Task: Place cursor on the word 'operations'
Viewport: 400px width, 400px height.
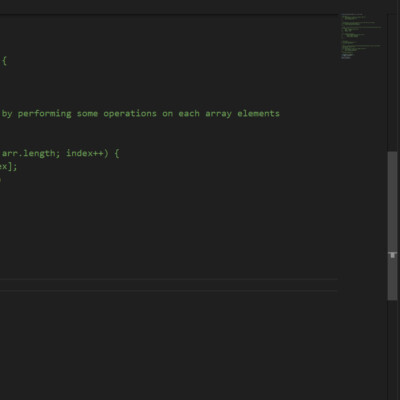Action: pos(130,114)
